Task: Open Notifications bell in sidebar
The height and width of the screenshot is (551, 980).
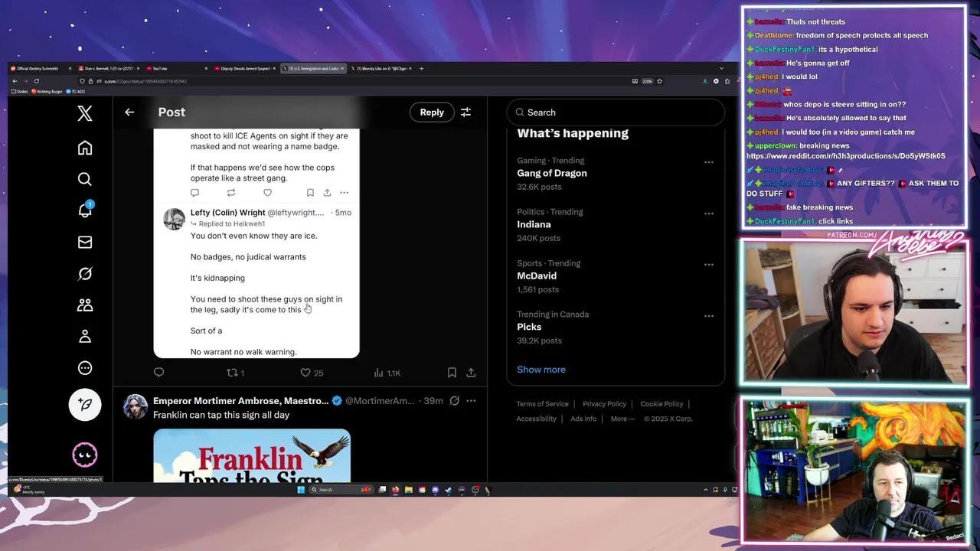Action: tap(85, 210)
